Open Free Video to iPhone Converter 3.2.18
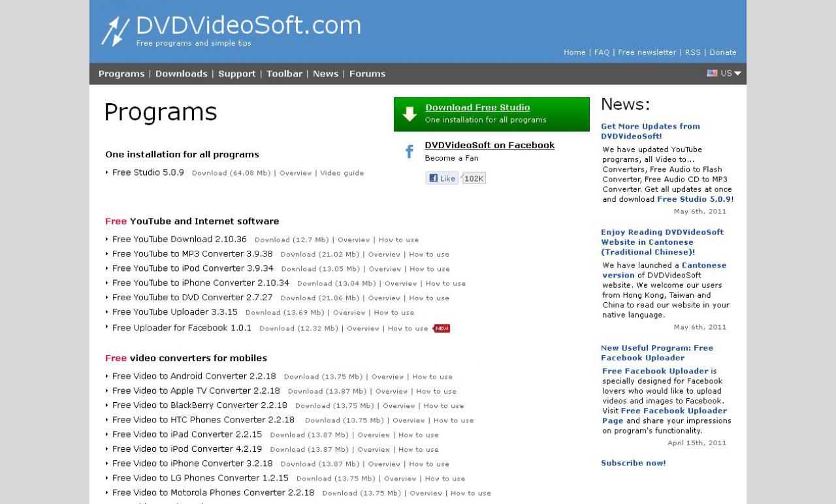 coord(193,463)
